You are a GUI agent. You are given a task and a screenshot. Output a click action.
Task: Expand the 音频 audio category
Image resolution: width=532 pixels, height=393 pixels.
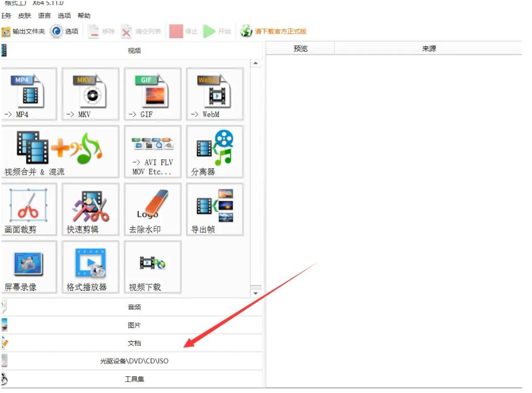pyautogui.click(x=134, y=307)
